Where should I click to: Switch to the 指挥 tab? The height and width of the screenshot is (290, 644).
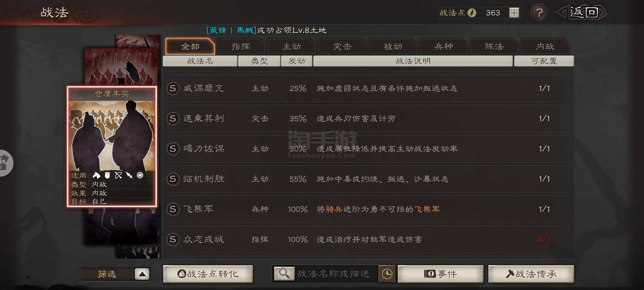(241, 47)
